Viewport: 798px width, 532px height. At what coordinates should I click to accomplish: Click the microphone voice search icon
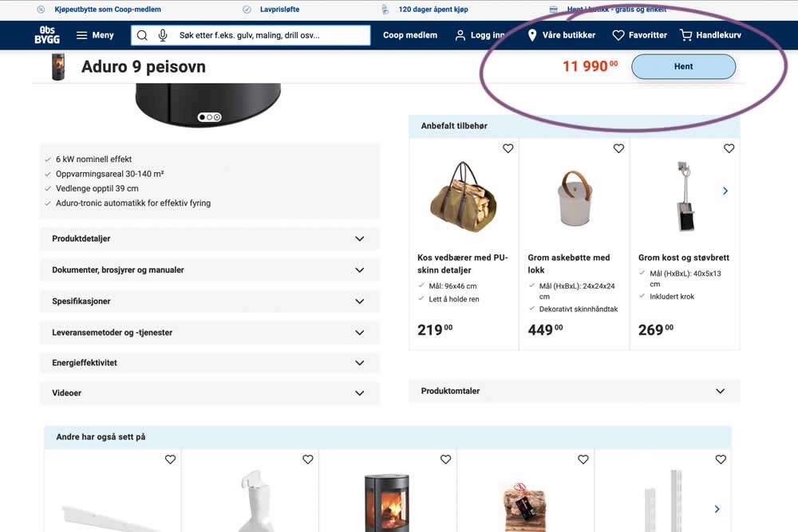click(x=163, y=35)
